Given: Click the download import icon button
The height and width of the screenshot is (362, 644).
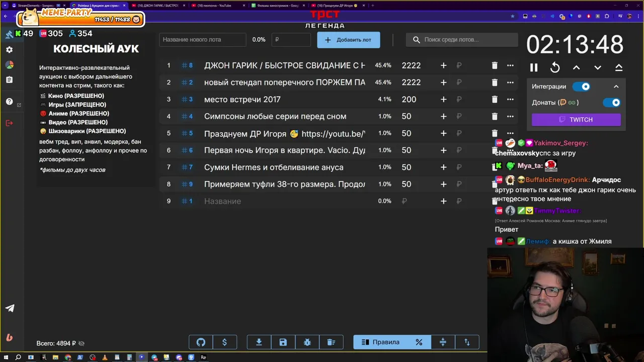Looking at the screenshot, I should click(259, 342).
